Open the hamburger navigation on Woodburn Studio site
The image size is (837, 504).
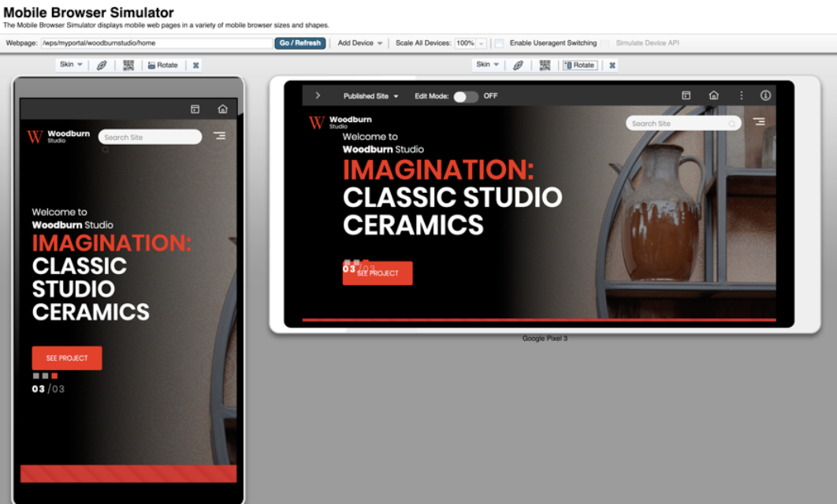click(758, 122)
